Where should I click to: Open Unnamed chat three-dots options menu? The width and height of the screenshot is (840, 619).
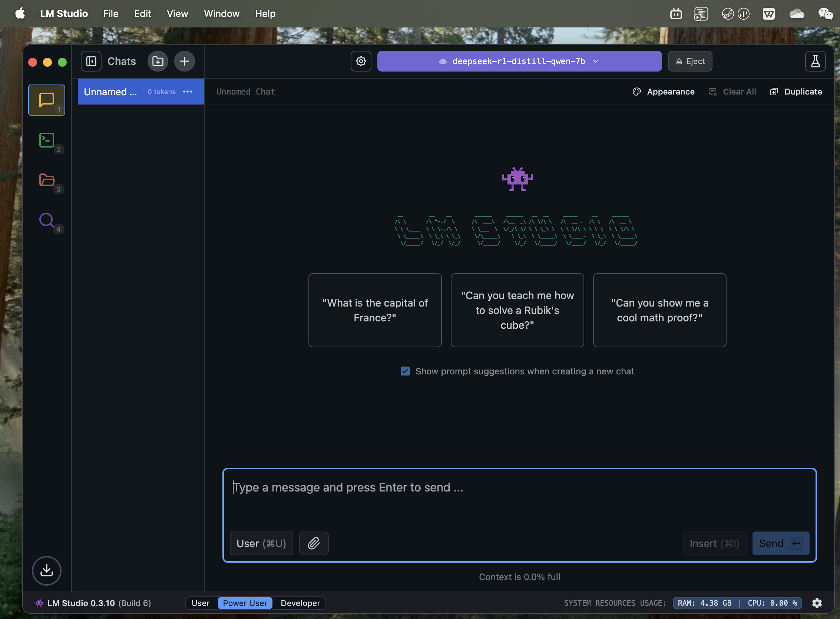click(x=187, y=92)
